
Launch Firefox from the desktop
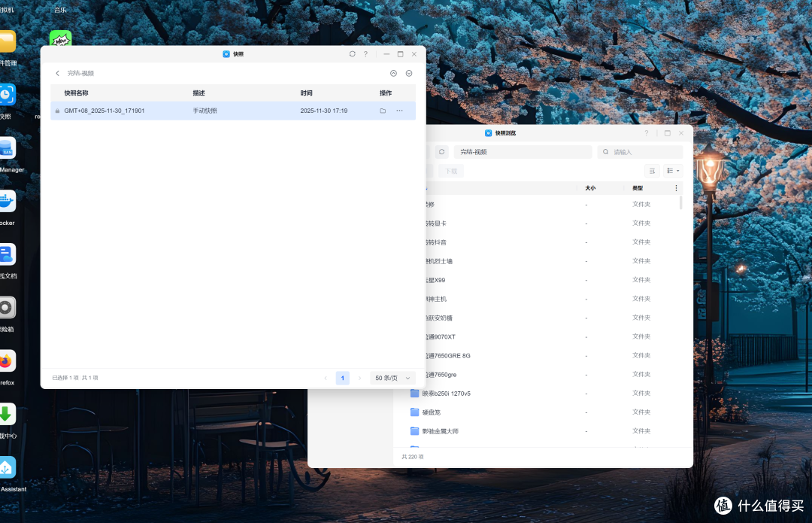point(8,361)
